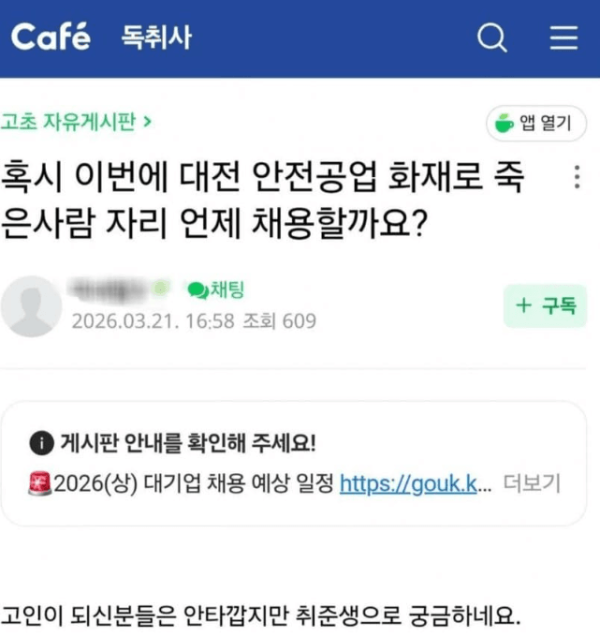The height and width of the screenshot is (637, 600).
Task: Open search with the magnifier icon
Action: pos(492,39)
